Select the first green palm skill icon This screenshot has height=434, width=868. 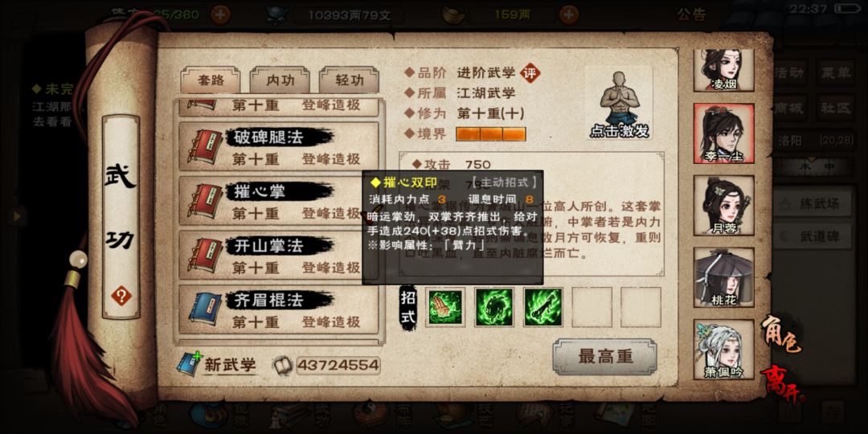(445, 307)
